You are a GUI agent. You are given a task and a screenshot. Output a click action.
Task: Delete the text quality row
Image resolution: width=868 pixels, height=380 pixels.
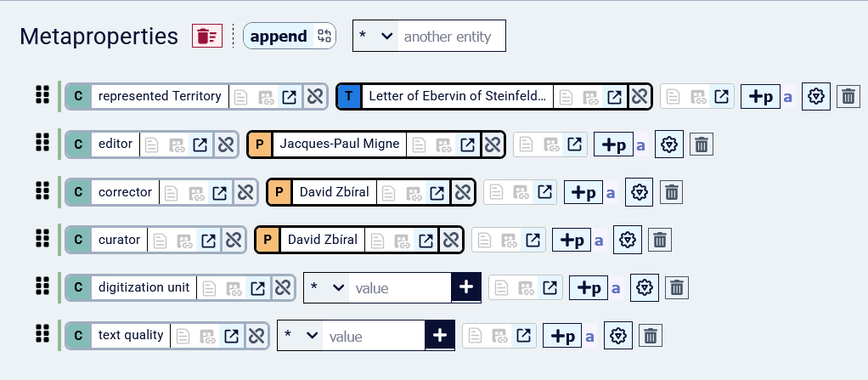[651, 336]
